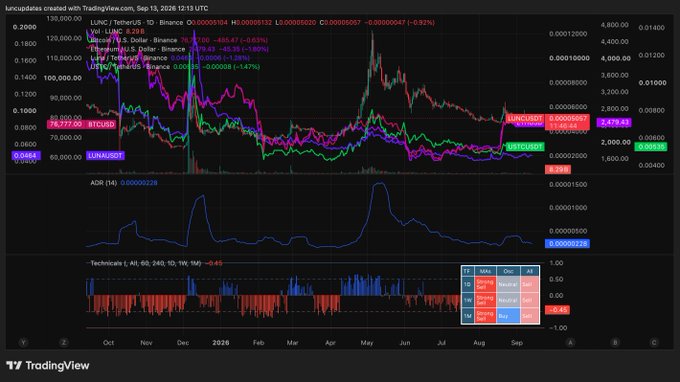Click the 76,777.00 price tag
This screenshot has width=680, height=382.
(x=65, y=124)
